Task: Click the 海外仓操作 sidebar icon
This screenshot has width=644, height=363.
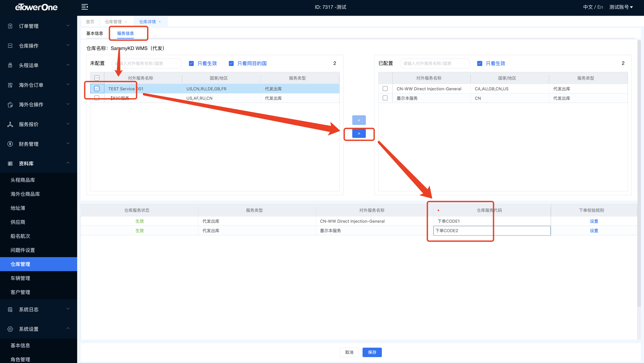Action: pyautogui.click(x=10, y=105)
